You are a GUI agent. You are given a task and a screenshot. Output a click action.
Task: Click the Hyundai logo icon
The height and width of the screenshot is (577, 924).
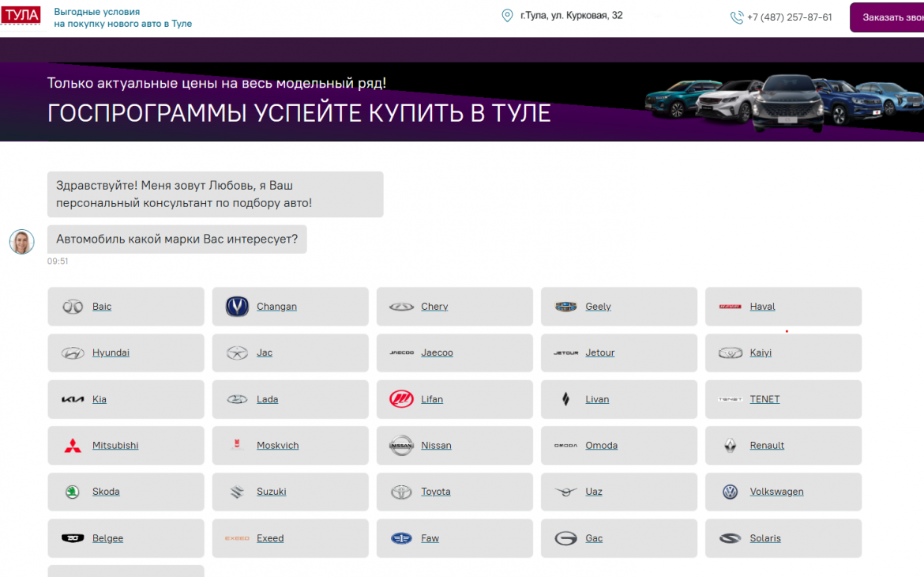pyautogui.click(x=73, y=353)
